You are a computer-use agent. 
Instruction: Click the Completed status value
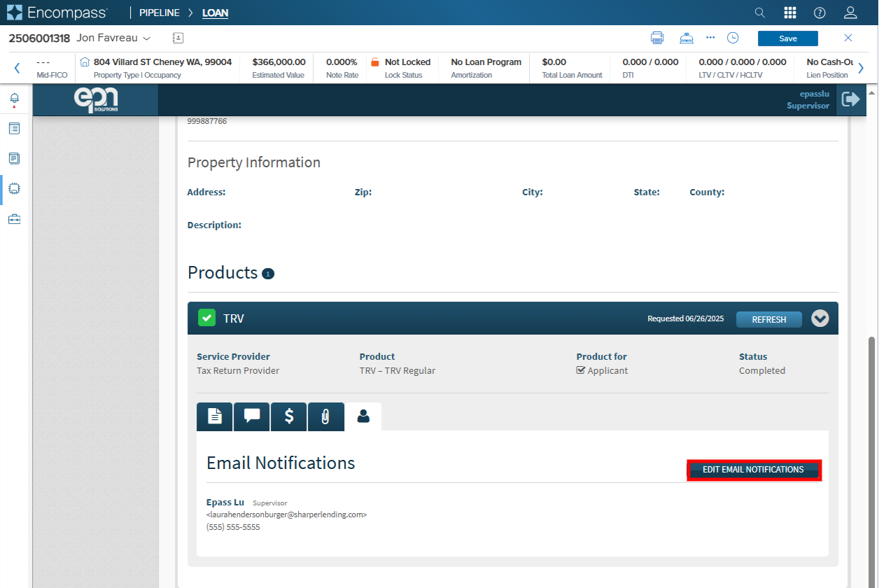[x=762, y=371]
